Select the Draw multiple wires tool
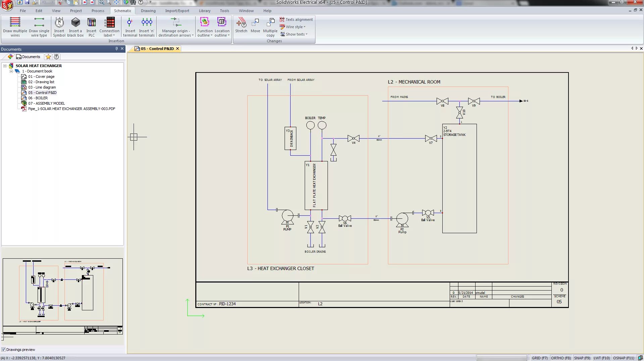 (x=15, y=27)
